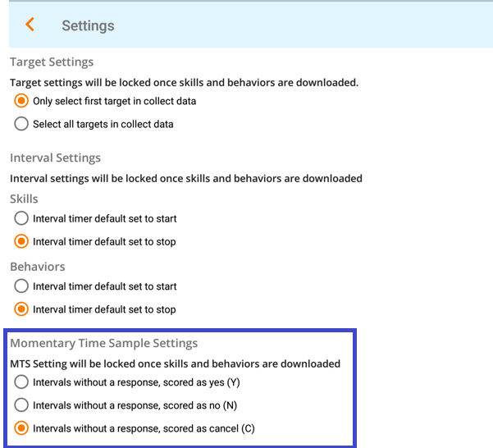Score intervals without a response as no (N)
The image size is (493, 448).
click(x=21, y=405)
